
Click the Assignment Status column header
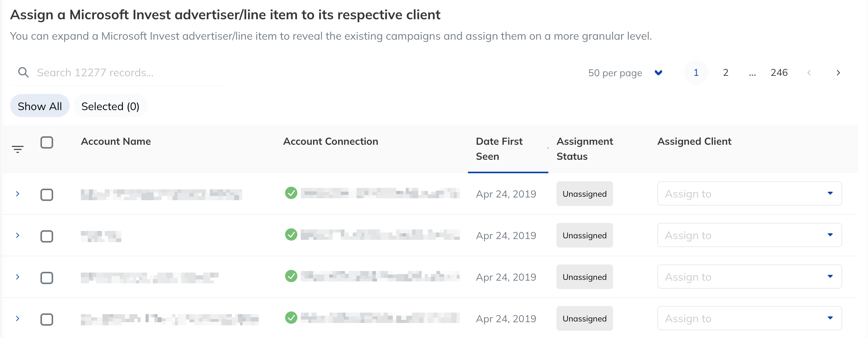tap(585, 149)
